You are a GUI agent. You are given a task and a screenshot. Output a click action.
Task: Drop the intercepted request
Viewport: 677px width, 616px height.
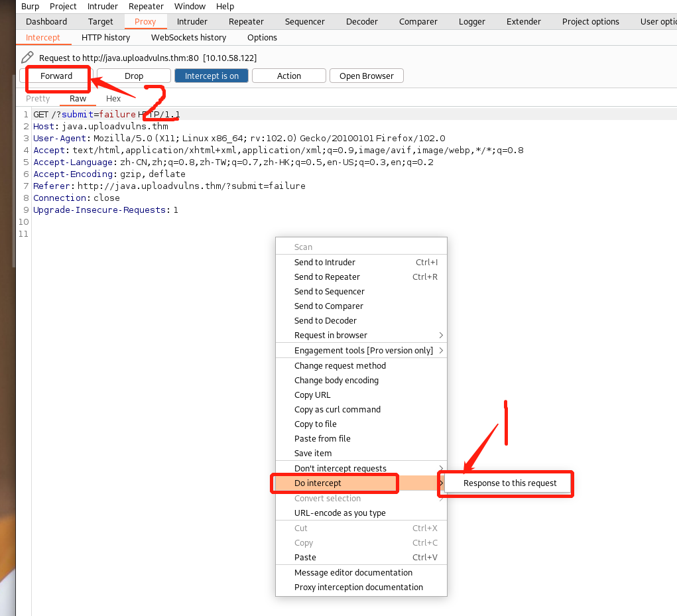pyautogui.click(x=134, y=76)
